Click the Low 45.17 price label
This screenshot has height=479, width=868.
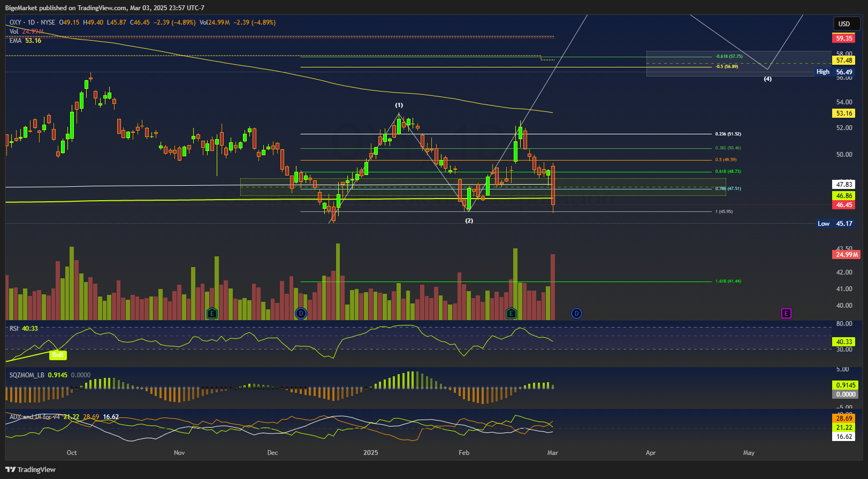(x=835, y=224)
